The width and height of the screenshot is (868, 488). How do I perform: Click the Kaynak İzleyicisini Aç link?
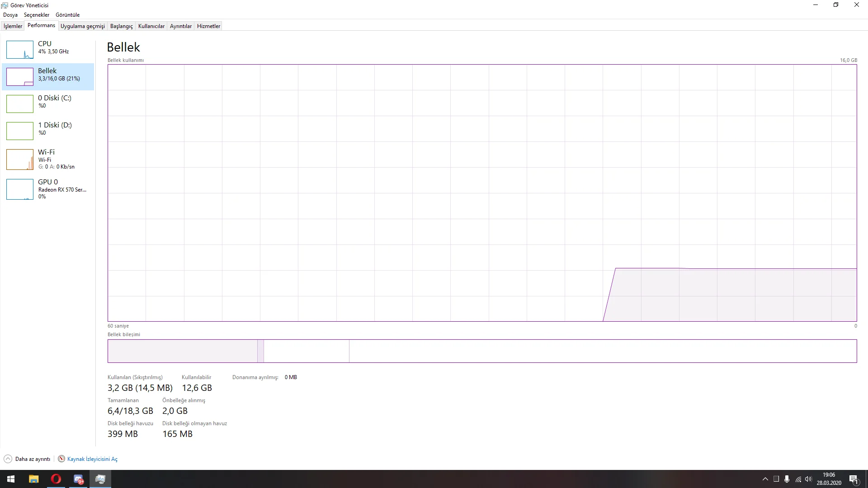(92, 459)
